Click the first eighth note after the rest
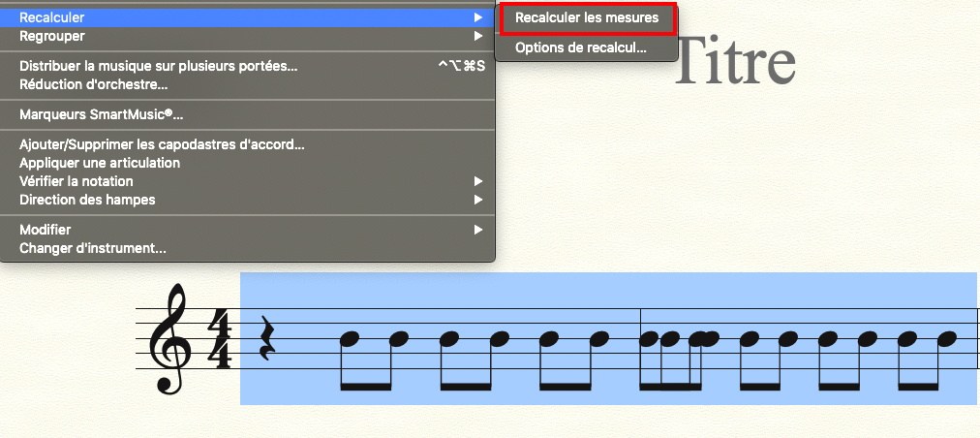980x438 pixels. [x=350, y=338]
